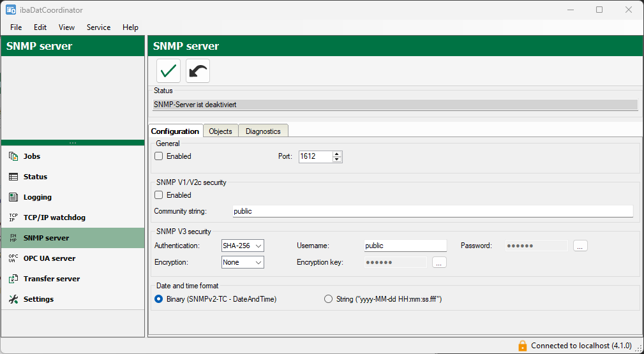
Task: Click the Username input field
Action: click(405, 246)
